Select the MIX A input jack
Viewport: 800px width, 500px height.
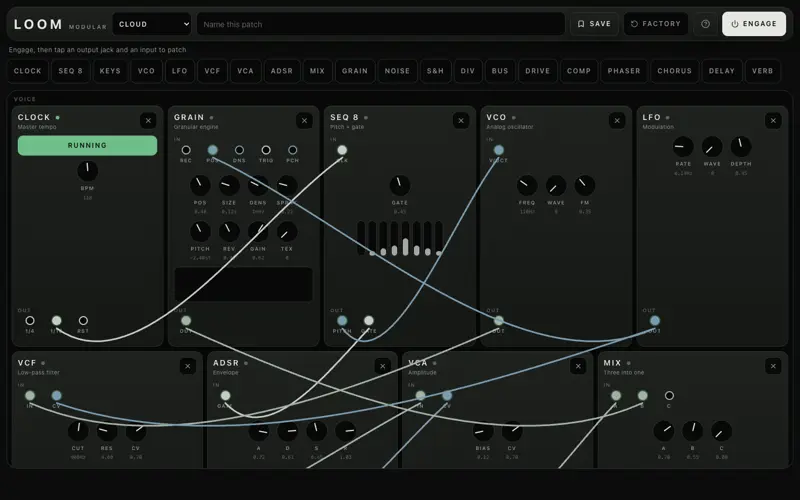(616, 395)
